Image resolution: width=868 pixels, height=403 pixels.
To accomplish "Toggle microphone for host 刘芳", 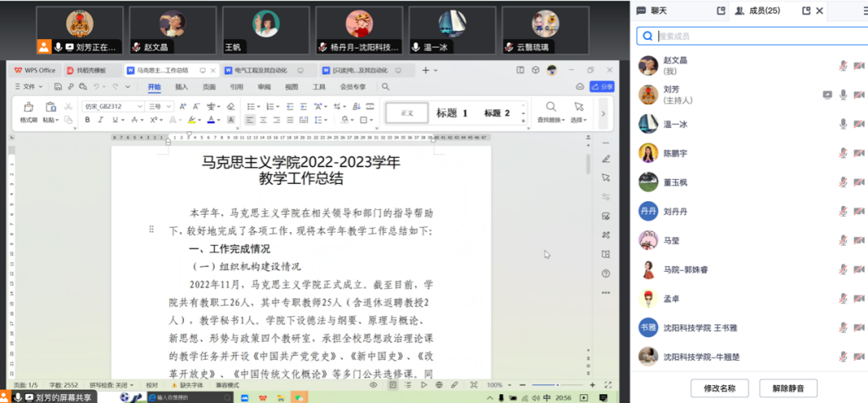I will click(843, 95).
